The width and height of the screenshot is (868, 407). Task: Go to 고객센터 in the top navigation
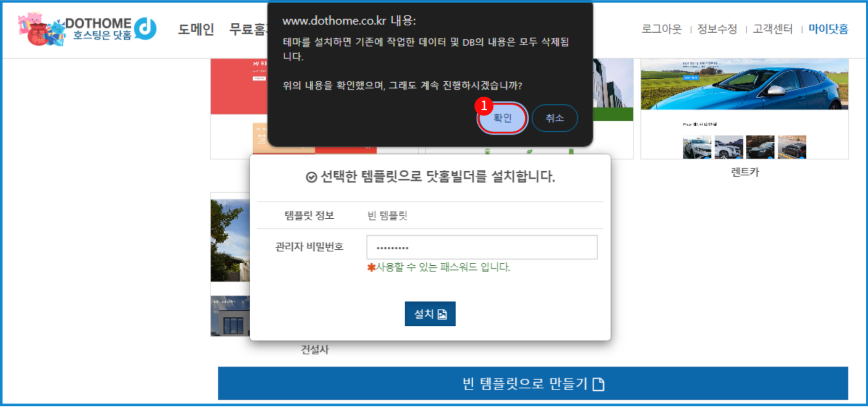pos(772,29)
